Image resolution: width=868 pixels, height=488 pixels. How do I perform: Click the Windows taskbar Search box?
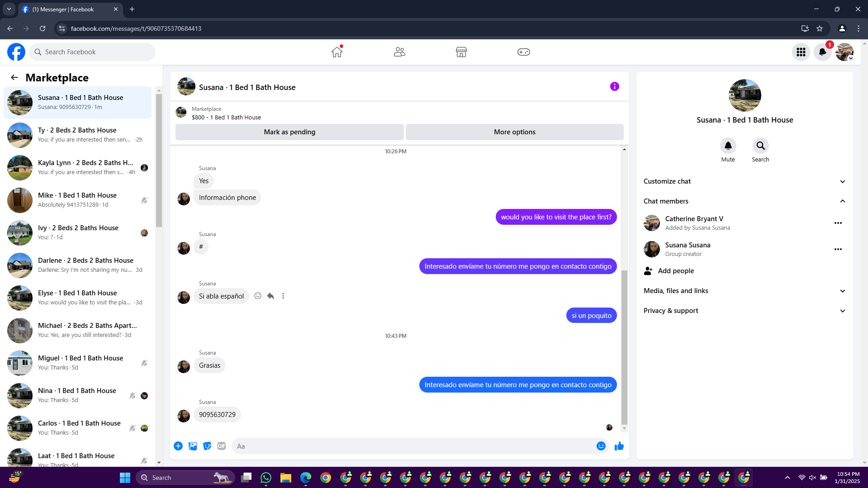click(185, 478)
